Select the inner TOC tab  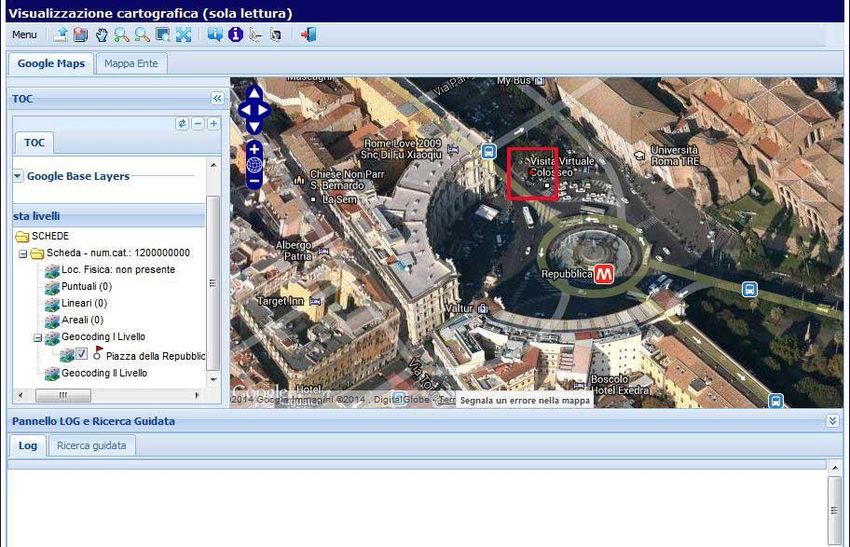coord(34,143)
